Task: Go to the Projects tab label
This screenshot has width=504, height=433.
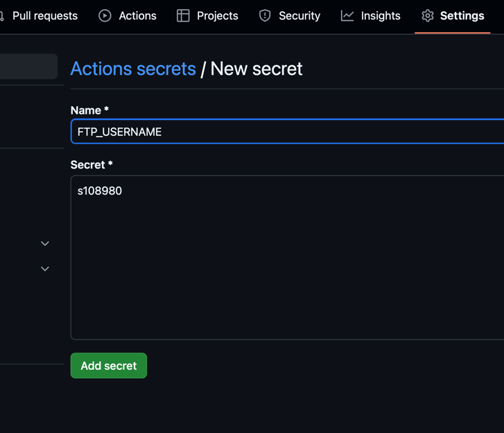Action: point(217,15)
